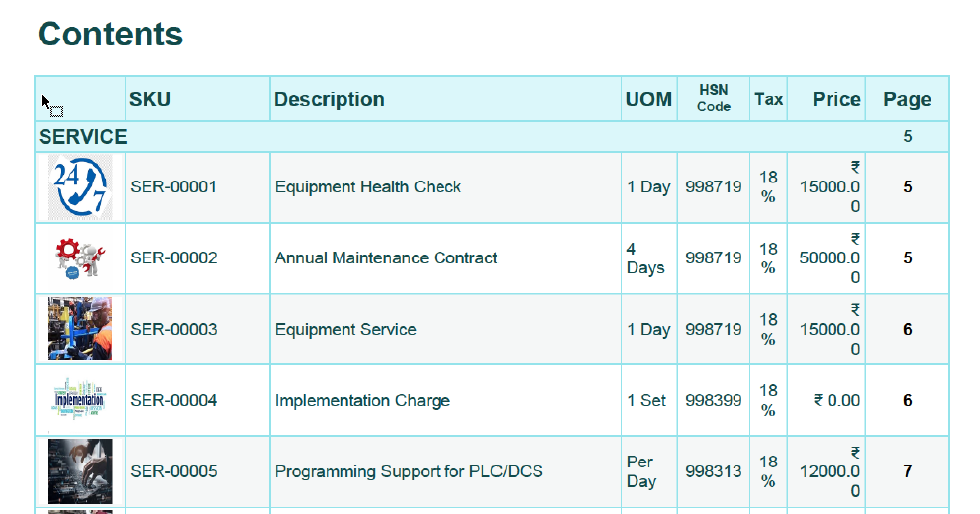
Task: Go to page 7 for SER-00005
Action: [x=907, y=472]
